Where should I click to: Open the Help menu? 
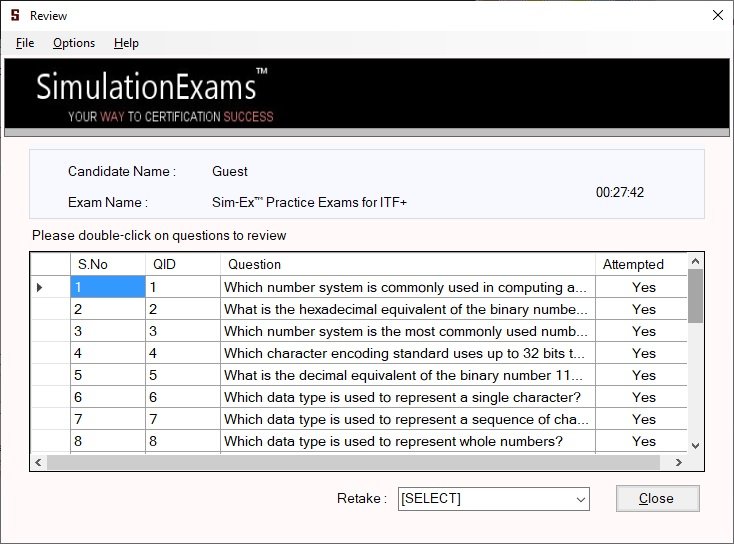coord(126,43)
